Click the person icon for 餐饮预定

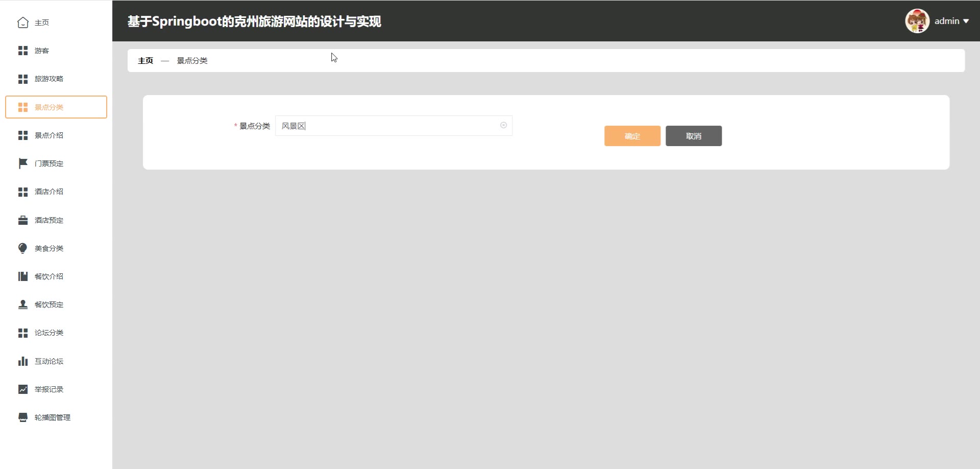(x=23, y=304)
